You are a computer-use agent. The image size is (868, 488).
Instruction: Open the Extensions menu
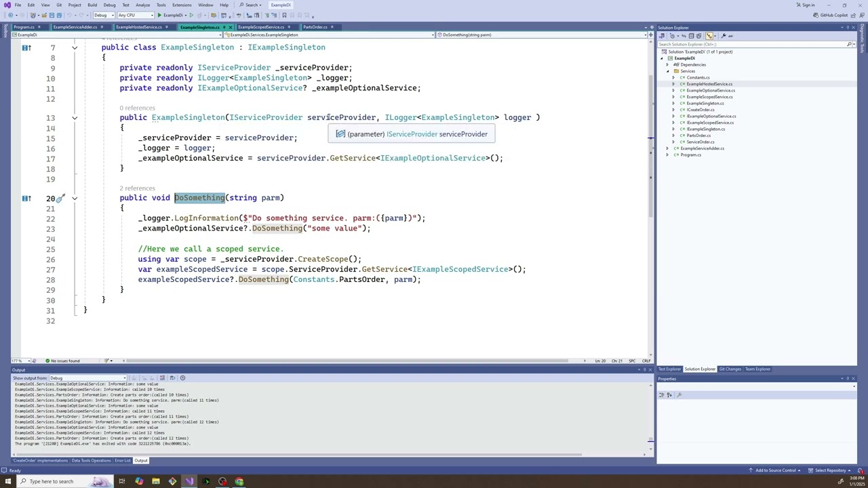(182, 5)
